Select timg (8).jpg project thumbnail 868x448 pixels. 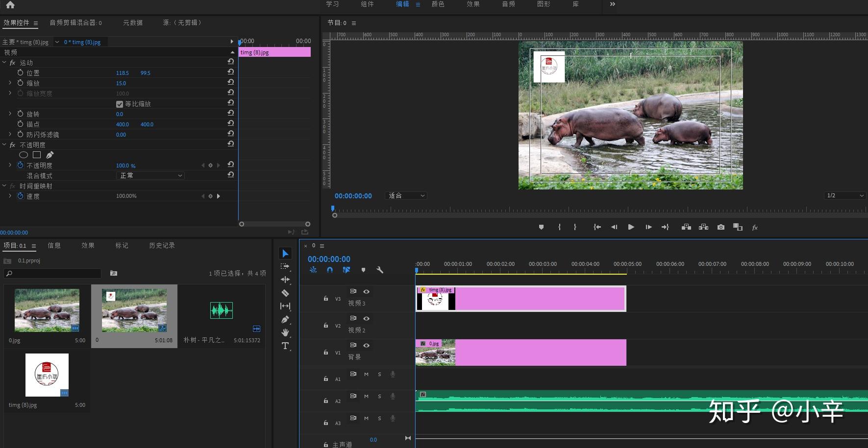point(47,375)
